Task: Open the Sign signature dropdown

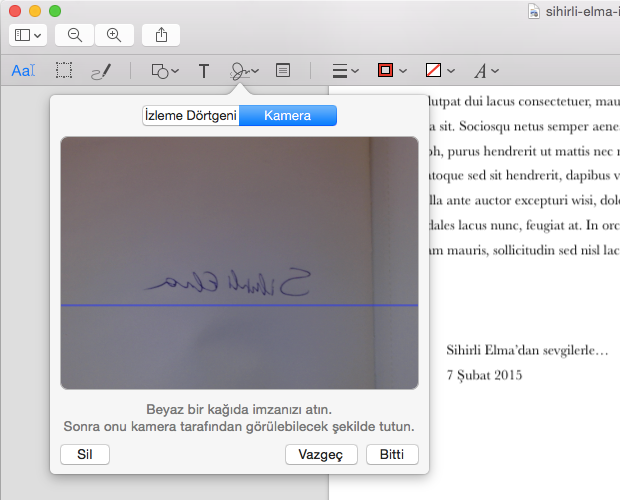Action: pyautogui.click(x=244, y=71)
